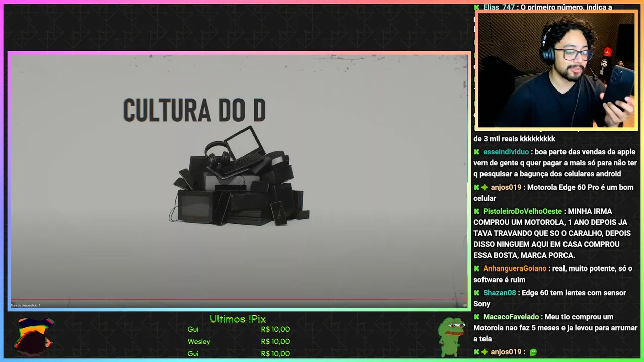Open Elias_747's chat profile
Screen dimensions: 644x362
coord(499,7)
